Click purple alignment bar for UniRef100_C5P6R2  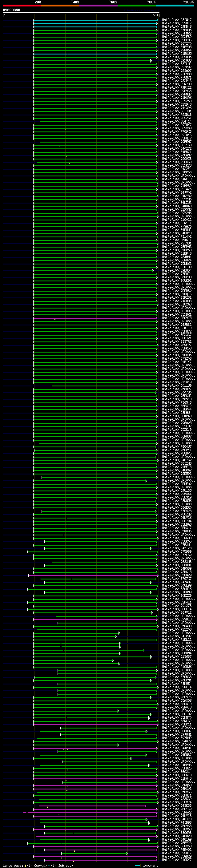coord(90,812)
